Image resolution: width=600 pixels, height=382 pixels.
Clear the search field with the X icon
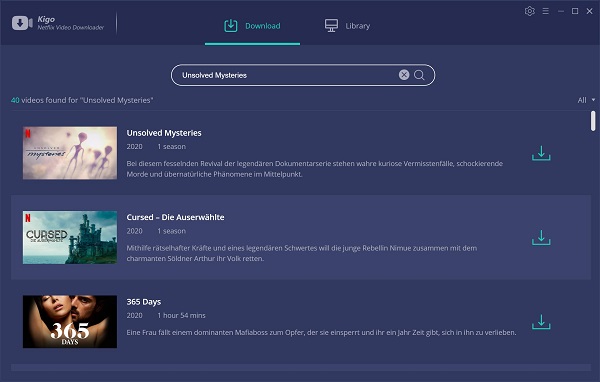(x=404, y=75)
